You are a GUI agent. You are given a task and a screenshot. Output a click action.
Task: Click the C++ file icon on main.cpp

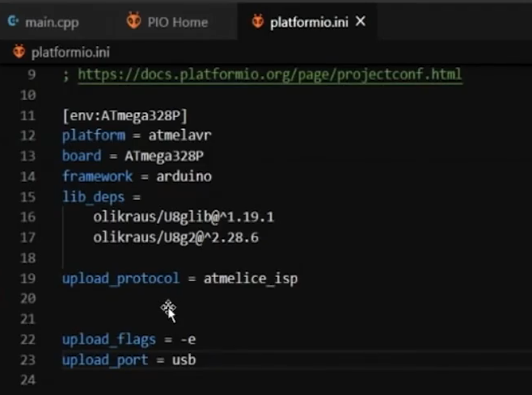click(13, 22)
